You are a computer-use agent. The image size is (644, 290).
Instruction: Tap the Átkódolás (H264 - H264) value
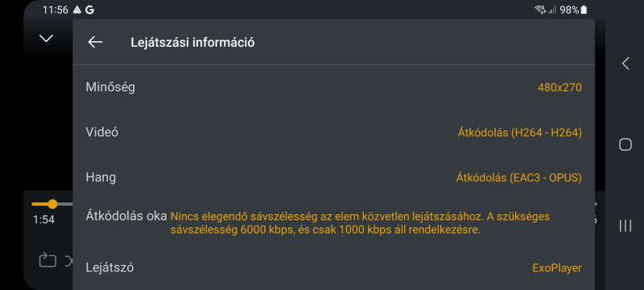pos(519,133)
